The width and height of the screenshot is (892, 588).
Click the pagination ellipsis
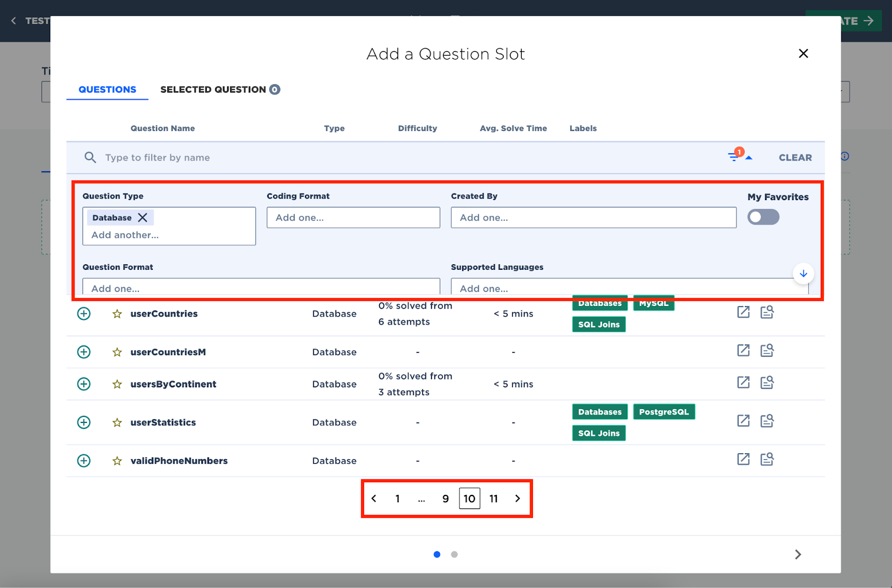[421, 499]
